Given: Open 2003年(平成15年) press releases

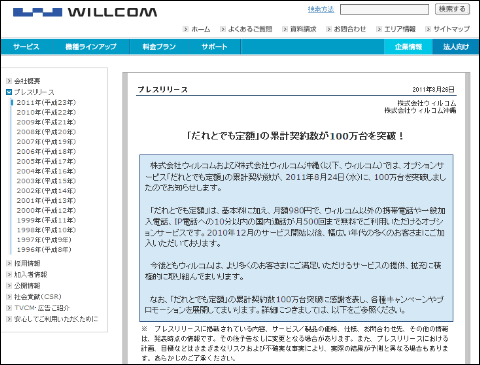Looking at the screenshot, I should click(46, 181).
